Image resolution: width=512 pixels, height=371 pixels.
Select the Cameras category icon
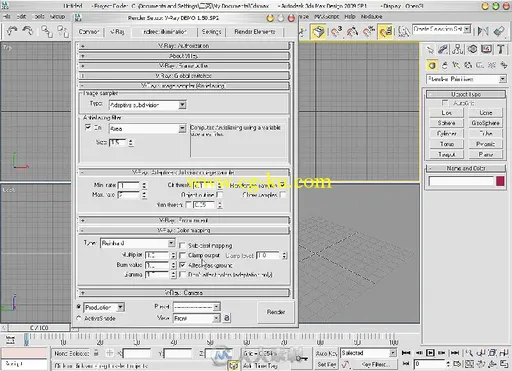point(468,65)
